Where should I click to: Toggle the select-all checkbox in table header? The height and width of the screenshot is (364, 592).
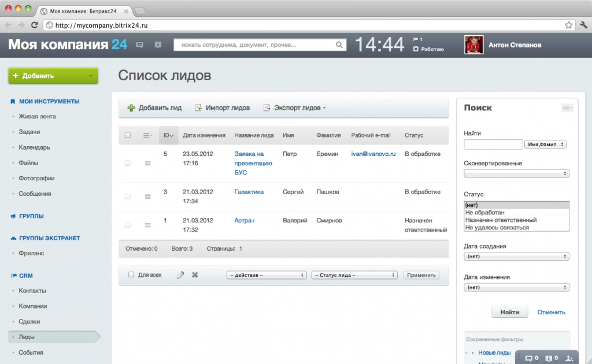(x=128, y=135)
